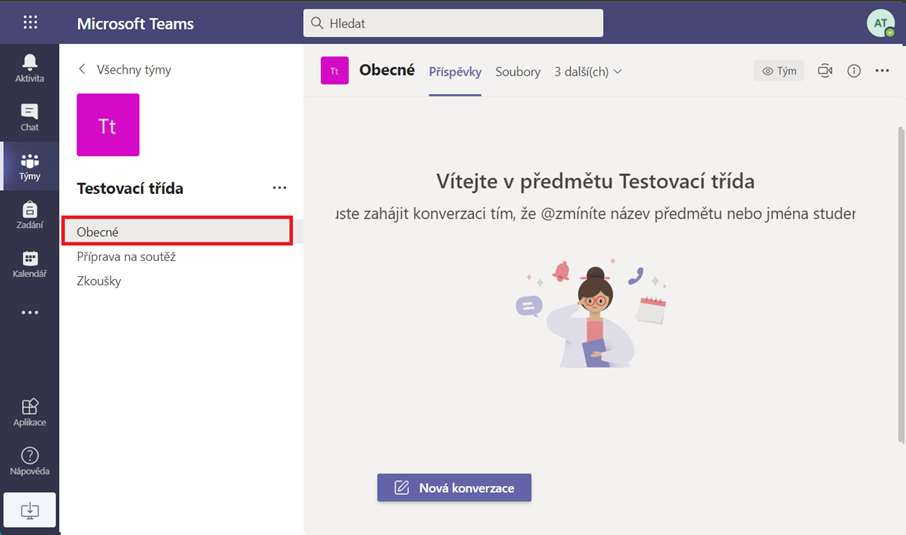
Task: Click the pink Tt team avatar tile
Action: point(108,125)
